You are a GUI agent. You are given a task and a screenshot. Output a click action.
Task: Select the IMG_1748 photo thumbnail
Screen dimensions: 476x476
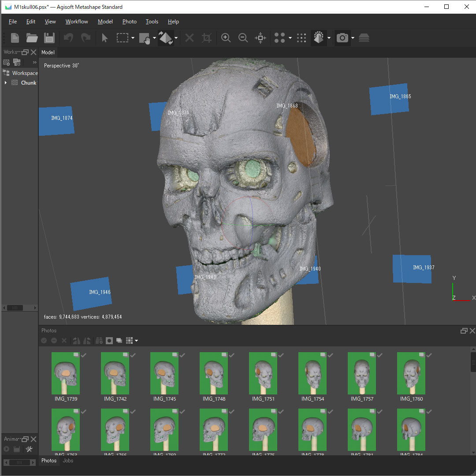(214, 373)
